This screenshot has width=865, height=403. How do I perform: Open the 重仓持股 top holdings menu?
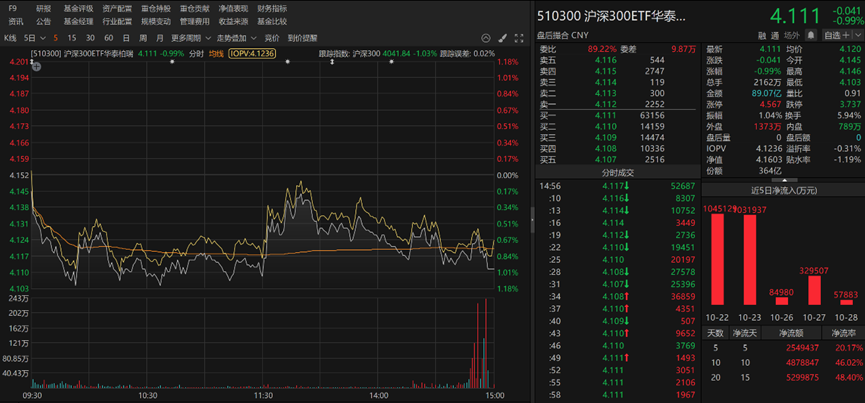click(x=156, y=9)
